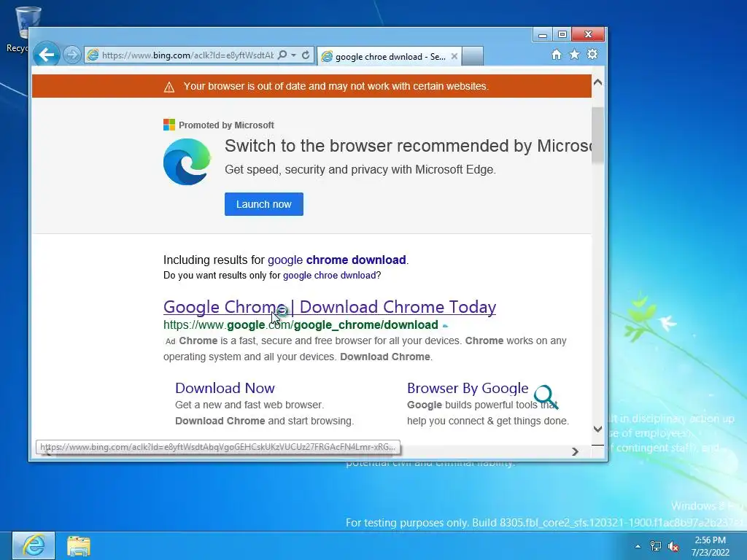Image resolution: width=747 pixels, height=560 pixels.
Task: Open File Explorer from the taskbar
Action: (79, 545)
